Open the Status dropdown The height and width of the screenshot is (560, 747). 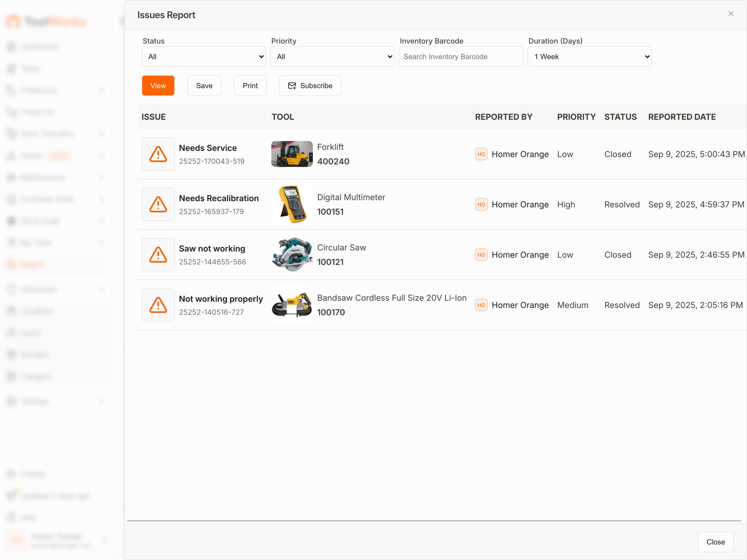(204, 57)
